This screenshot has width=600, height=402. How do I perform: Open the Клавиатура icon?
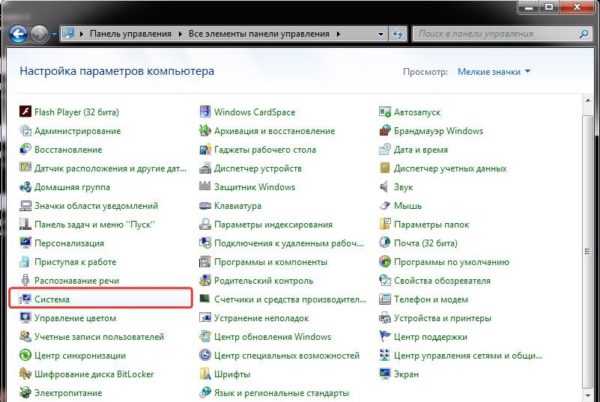click(x=205, y=205)
